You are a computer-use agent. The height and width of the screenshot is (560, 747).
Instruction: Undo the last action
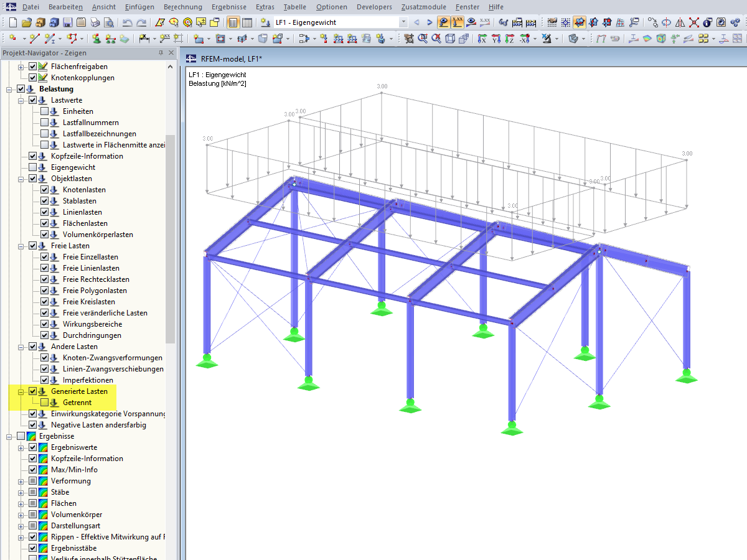point(126,22)
